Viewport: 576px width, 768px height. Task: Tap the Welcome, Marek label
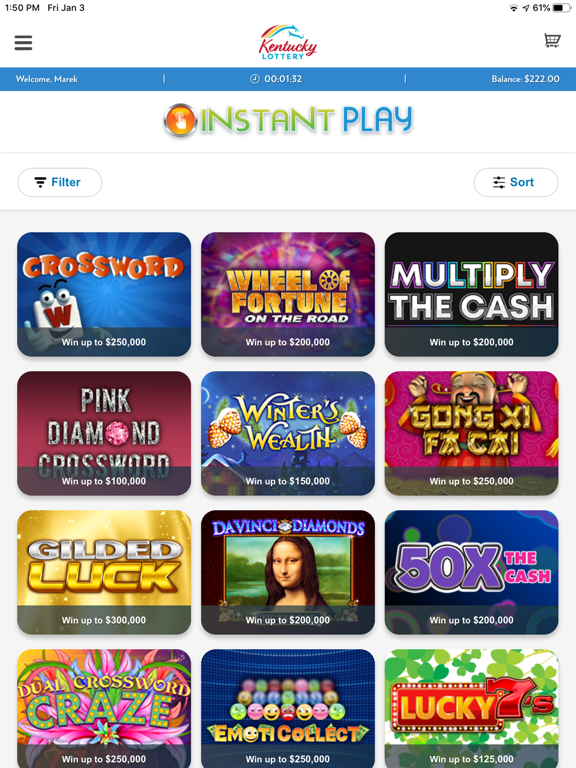pyautogui.click(x=47, y=79)
